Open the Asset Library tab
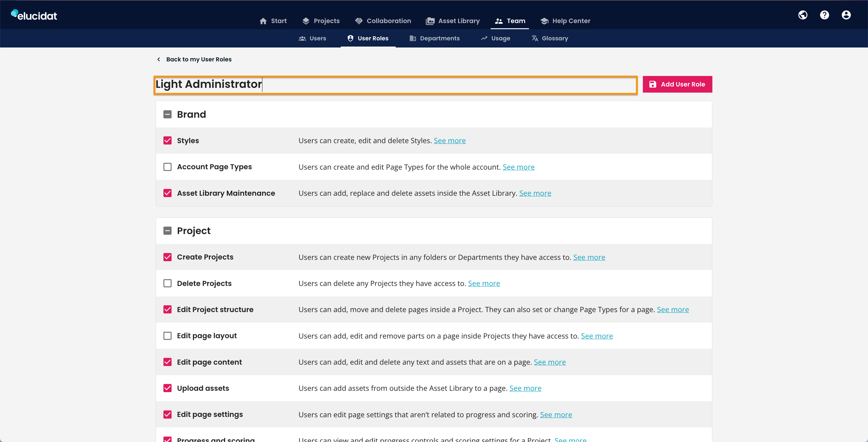The image size is (868, 442). coord(453,21)
